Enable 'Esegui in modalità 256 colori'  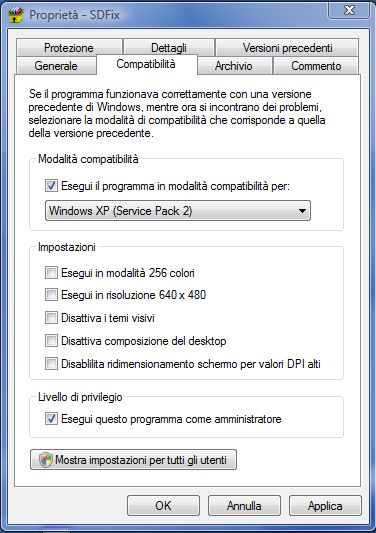(51, 273)
